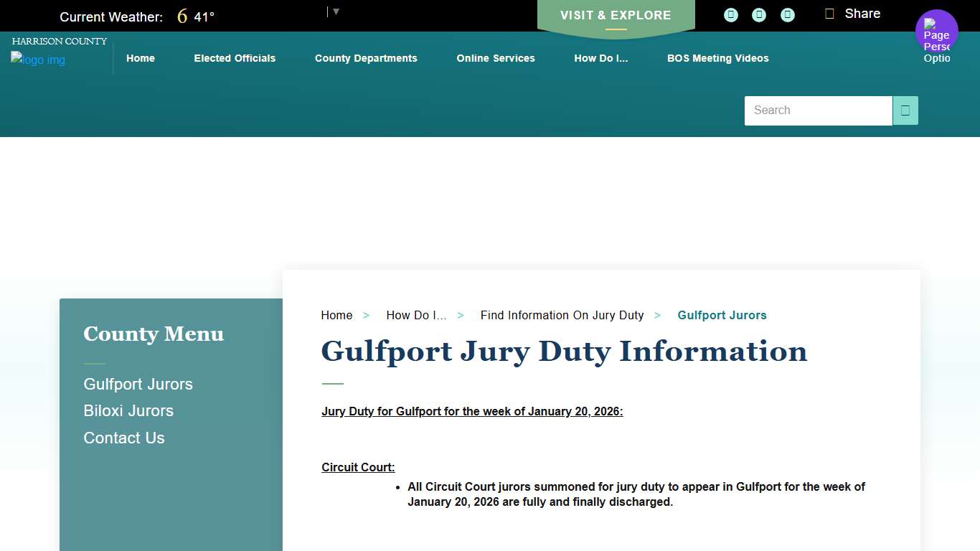Click the Home breadcrumb link
The image size is (980, 551).
click(336, 315)
